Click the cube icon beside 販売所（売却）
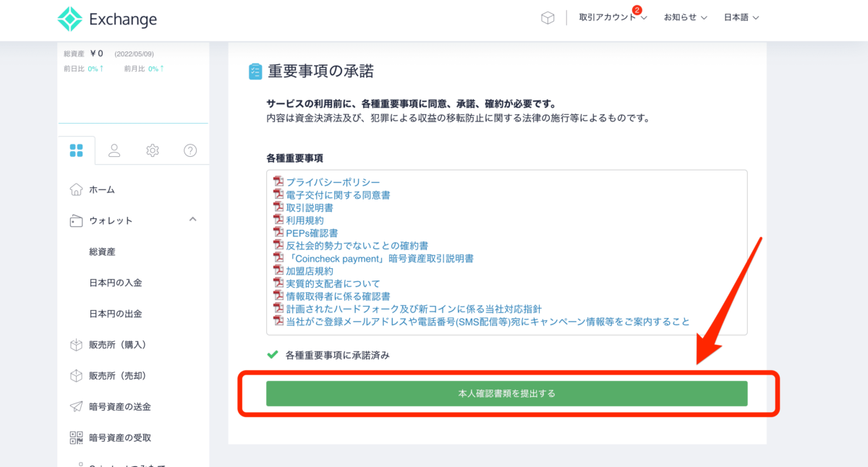This screenshot has height=467, width=868. tap(76, 376)
